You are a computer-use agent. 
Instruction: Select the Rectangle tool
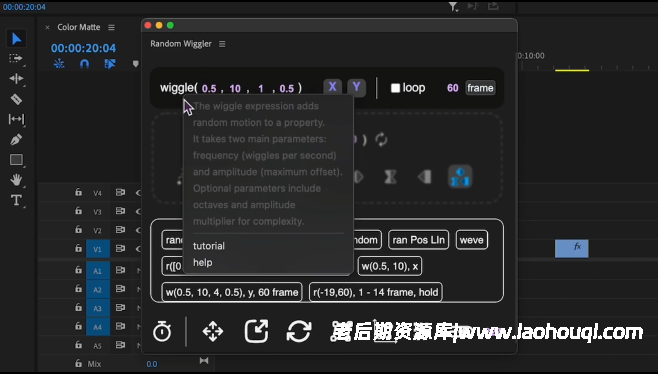coord(16,160)
